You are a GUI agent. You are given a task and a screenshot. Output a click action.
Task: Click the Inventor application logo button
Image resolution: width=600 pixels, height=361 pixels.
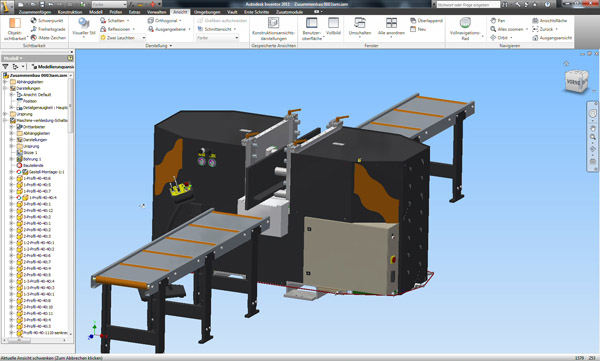[x=7, y=7]
